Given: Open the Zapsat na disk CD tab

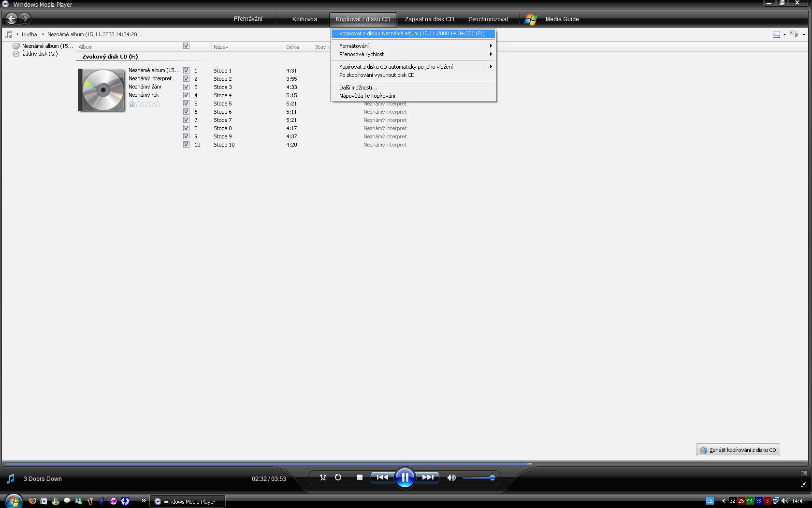Looking at the screenshot, I should 429,19.
